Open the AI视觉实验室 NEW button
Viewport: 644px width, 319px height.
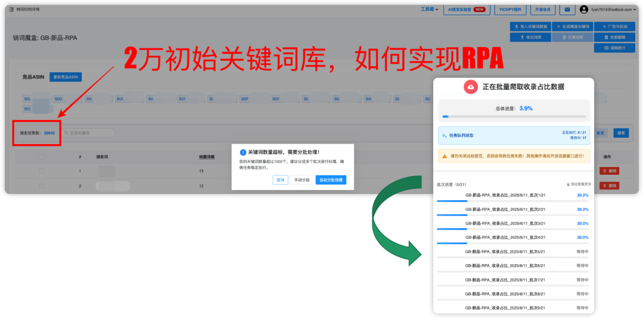[467, 9]
